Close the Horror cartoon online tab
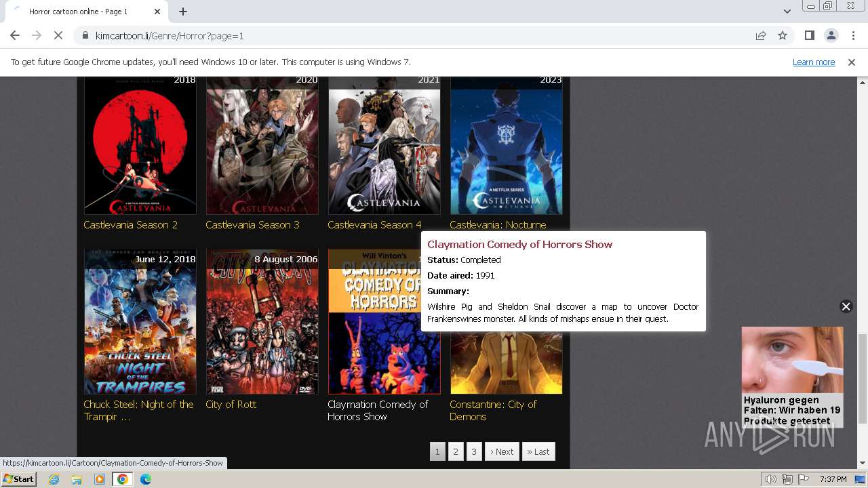868x488 pixels. [x=157, y=12]
